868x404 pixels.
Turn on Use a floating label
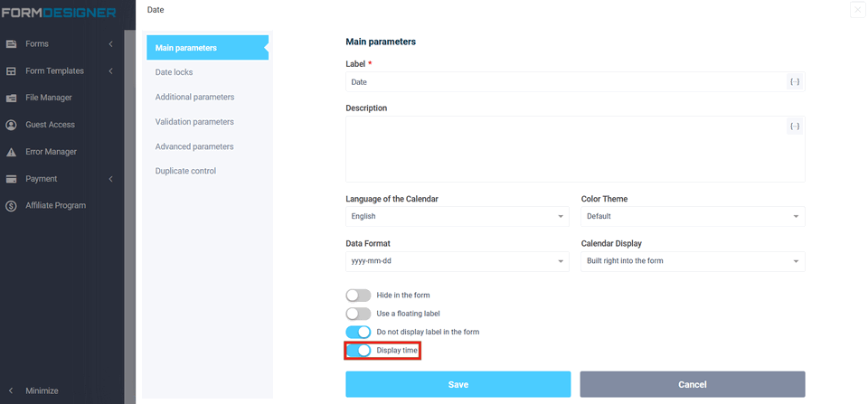358,314
